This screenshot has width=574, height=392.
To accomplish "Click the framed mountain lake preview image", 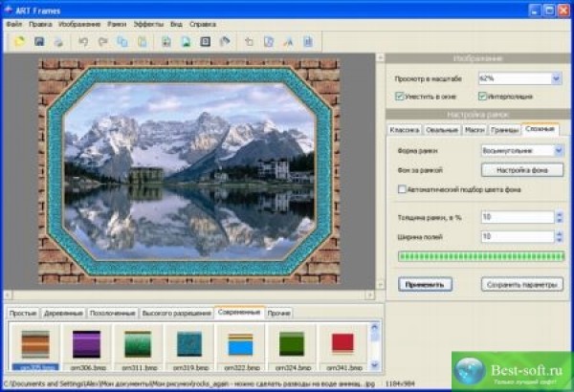I will point(189,171).
